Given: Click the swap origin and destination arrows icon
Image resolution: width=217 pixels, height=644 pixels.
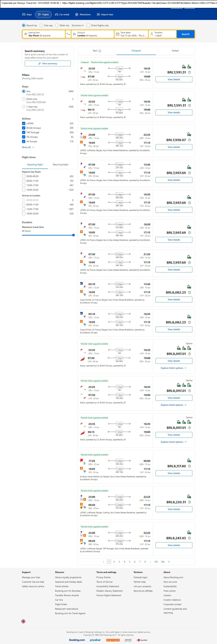Looking at the screenshot, I should point(68,34).
